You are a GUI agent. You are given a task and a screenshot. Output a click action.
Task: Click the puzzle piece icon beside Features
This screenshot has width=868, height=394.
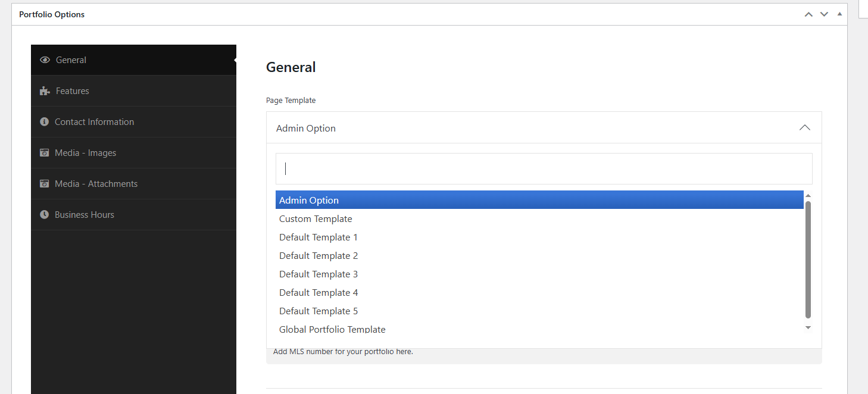click(45, 91)
